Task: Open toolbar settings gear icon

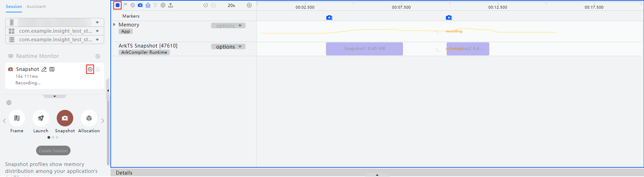Action: 163,5
